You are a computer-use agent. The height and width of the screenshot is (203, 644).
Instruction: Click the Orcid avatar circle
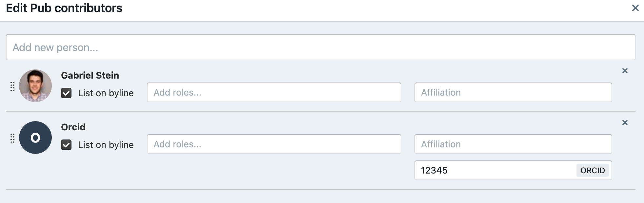[x=35, y=138]
